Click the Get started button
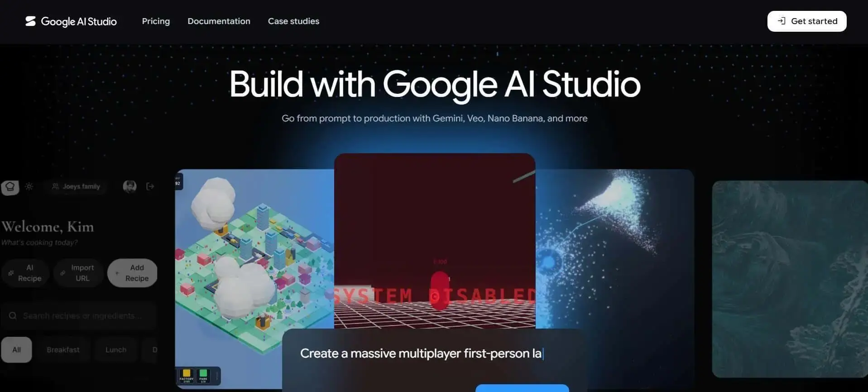This screenshot has width=868, height=392. click(806, 21)
